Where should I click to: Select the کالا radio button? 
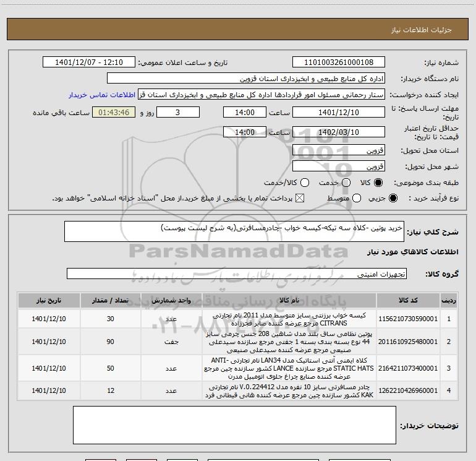[x=378, y=183]
